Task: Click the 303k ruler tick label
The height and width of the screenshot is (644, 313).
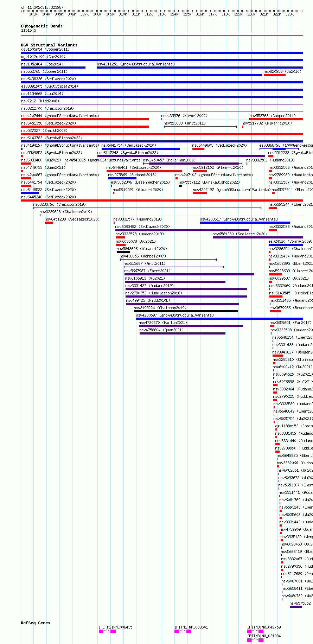Action: 33,14
